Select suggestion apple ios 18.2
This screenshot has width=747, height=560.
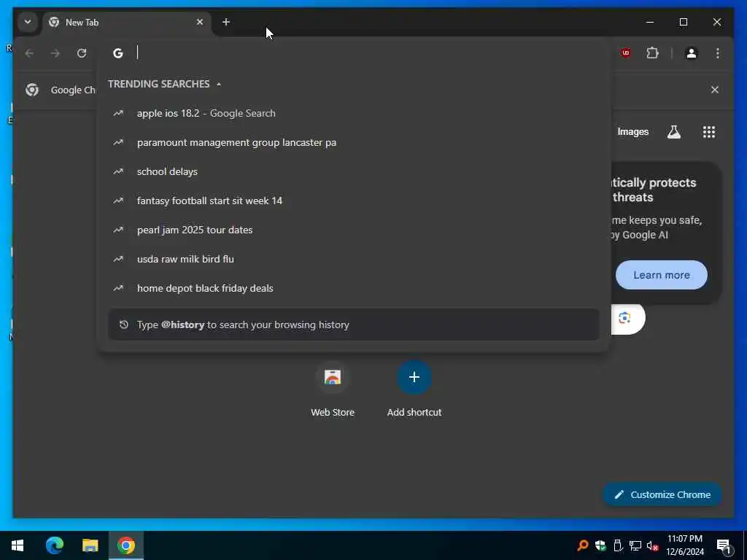point(354,113)
